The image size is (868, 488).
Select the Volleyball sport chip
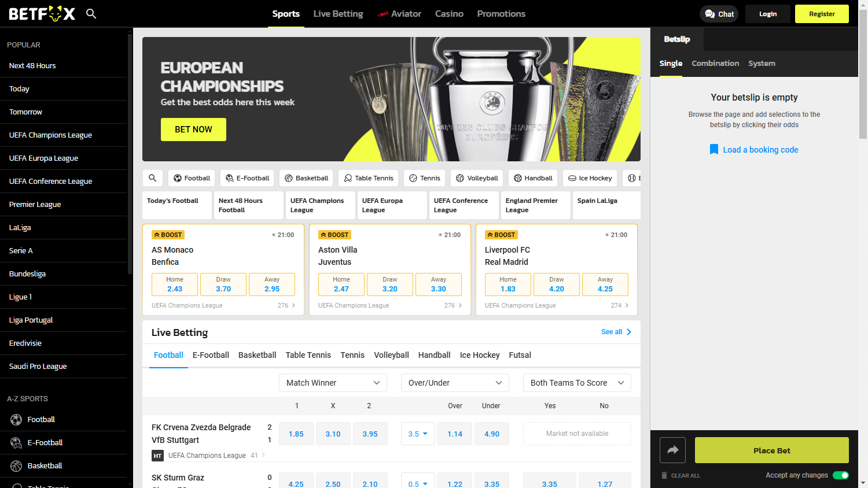click(x=477, y=178)
